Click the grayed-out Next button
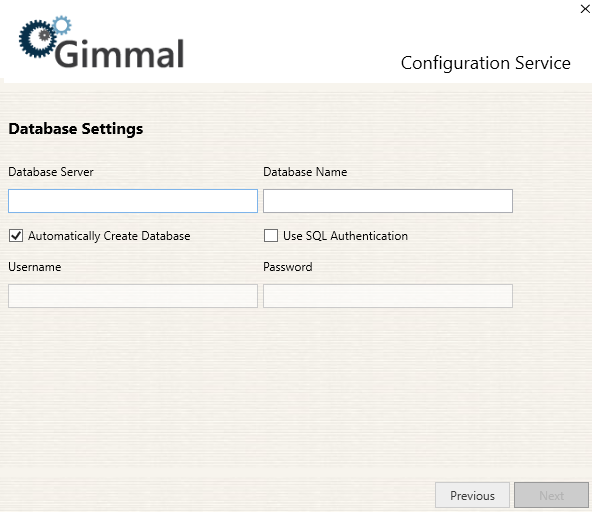The width and height of the screenshot is (592, 512). coord(551,495)
